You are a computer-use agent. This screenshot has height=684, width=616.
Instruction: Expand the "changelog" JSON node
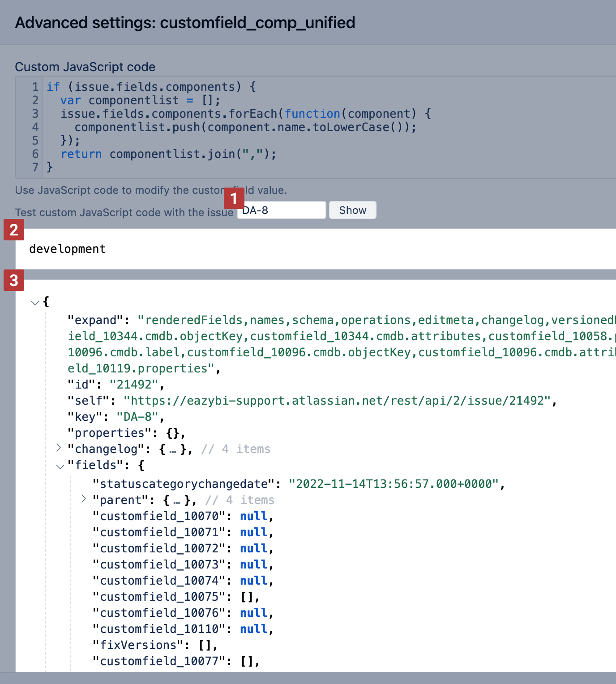[x=59, y=448]
